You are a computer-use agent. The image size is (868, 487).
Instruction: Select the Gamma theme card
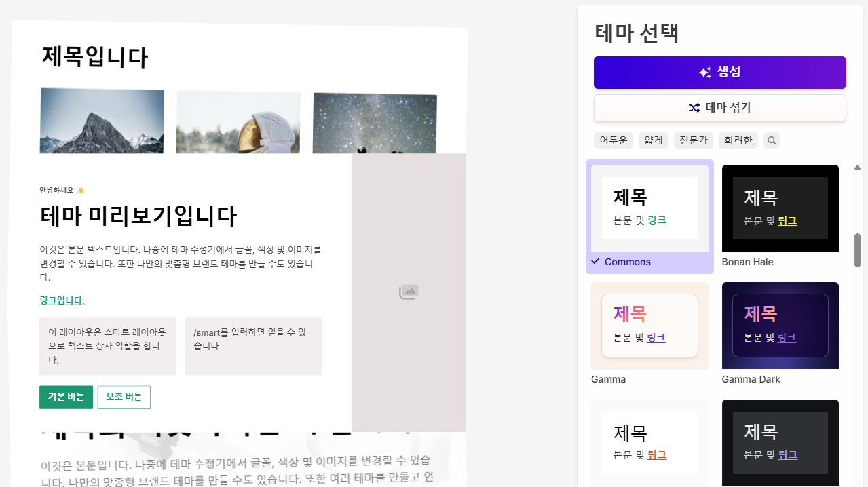(649, 326)
